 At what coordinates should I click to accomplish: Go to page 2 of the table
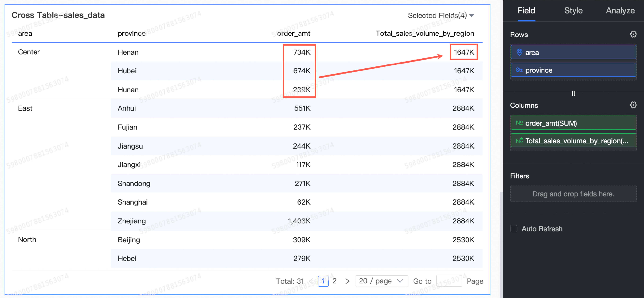[x=334, y=281]
